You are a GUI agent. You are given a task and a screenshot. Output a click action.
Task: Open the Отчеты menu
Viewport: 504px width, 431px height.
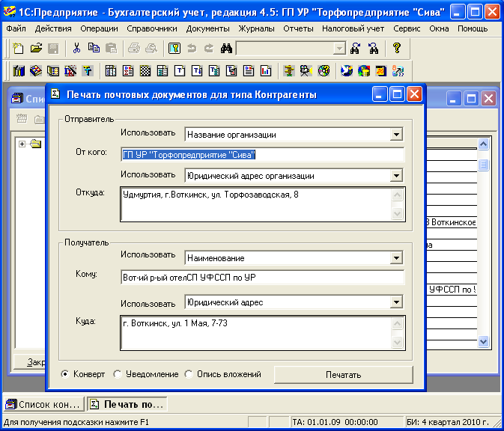pyautogui.click(x=298, y=29)
